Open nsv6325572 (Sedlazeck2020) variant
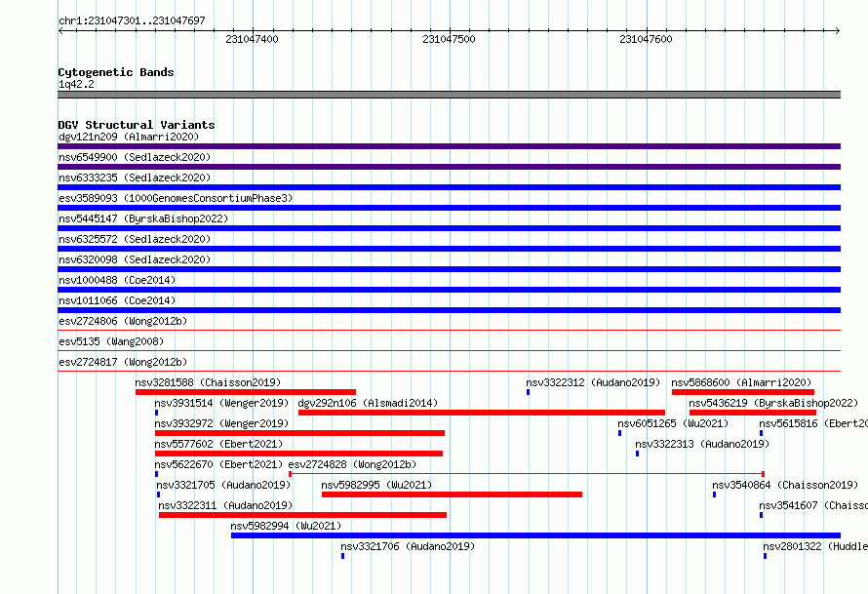The width and height of the screenshot is (868, 594). (x=135, y=239)
